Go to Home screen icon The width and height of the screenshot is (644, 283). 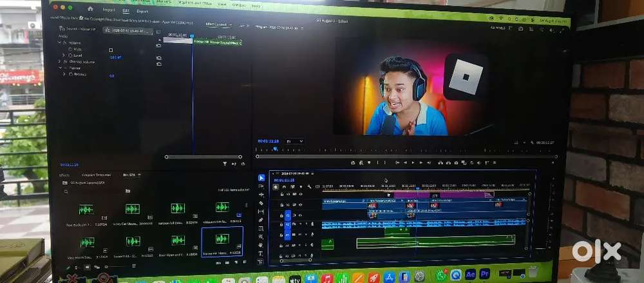(90, 8)
